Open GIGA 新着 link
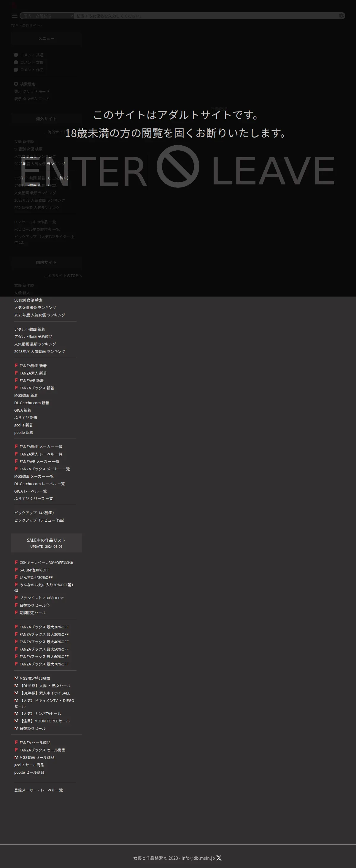 23,410
